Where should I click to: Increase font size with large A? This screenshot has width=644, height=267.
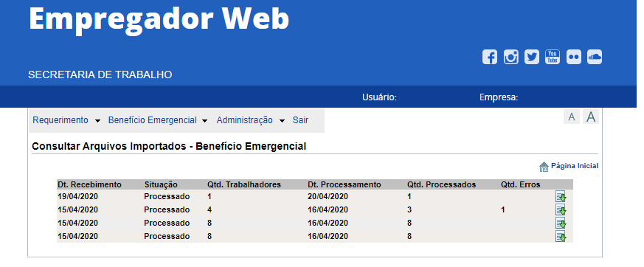pyautogui.click(x=591, y=117)
